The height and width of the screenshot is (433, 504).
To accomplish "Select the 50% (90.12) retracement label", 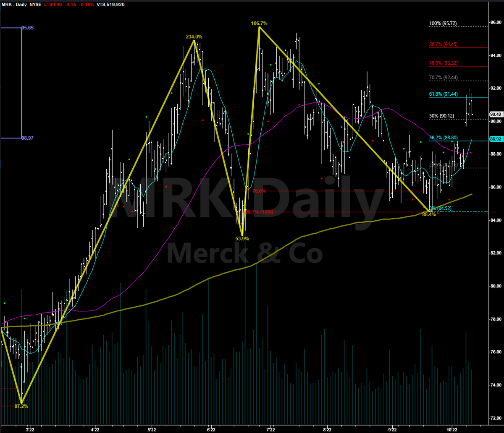I will coord(442,116).
